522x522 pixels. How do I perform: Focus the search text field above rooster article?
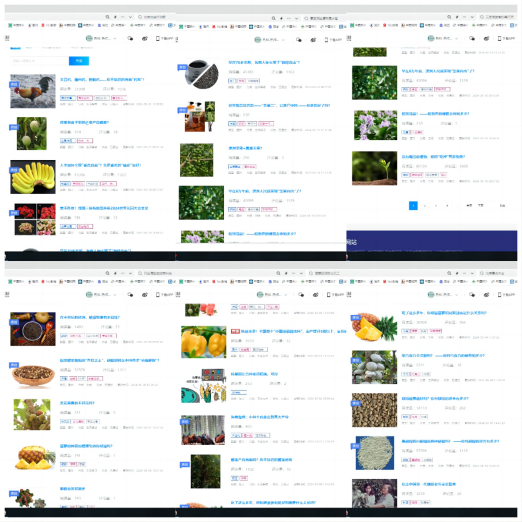tap(39, 61)
